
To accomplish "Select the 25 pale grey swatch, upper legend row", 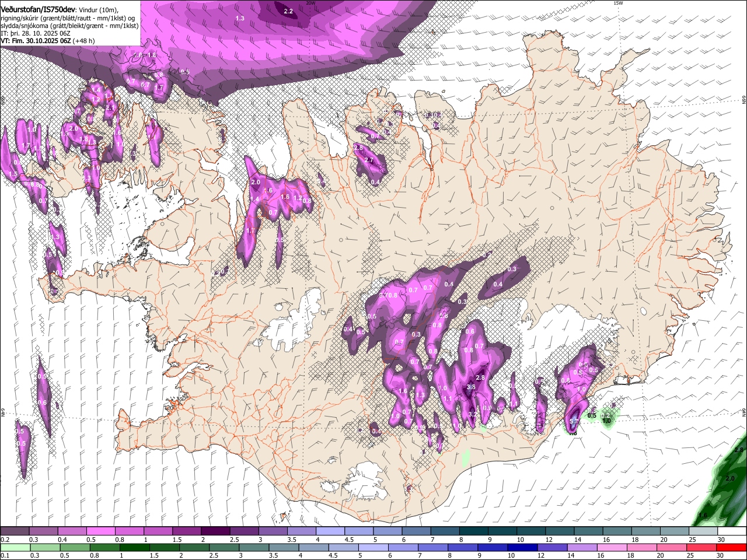I will [704, 531].
